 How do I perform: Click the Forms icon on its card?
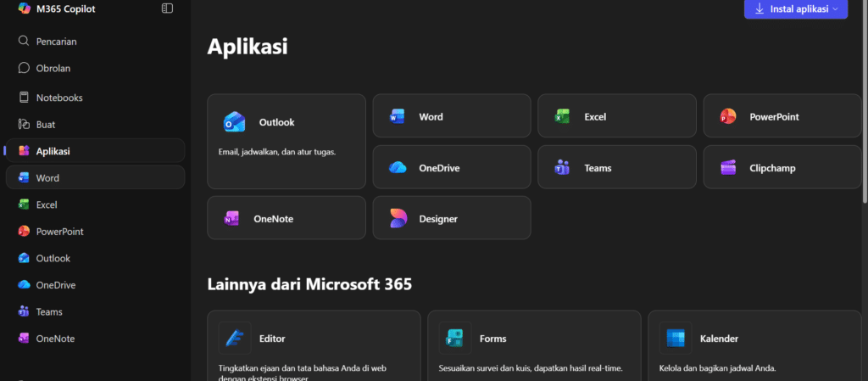(x=455, y=338)
